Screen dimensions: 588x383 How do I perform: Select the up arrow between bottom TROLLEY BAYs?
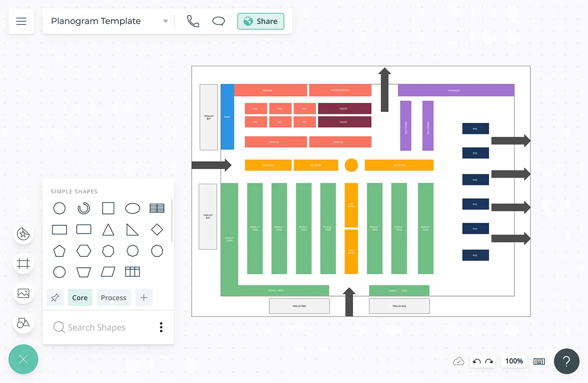point(349,302)
